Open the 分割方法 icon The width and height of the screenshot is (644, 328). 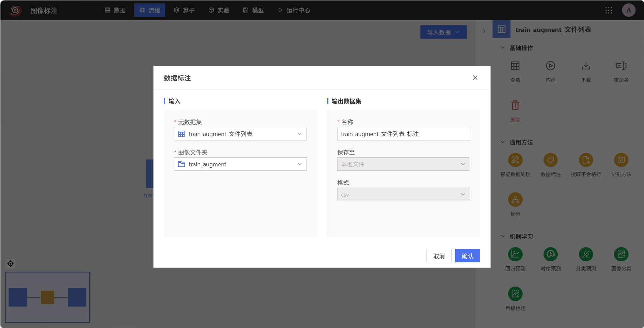tap(621, 160)
